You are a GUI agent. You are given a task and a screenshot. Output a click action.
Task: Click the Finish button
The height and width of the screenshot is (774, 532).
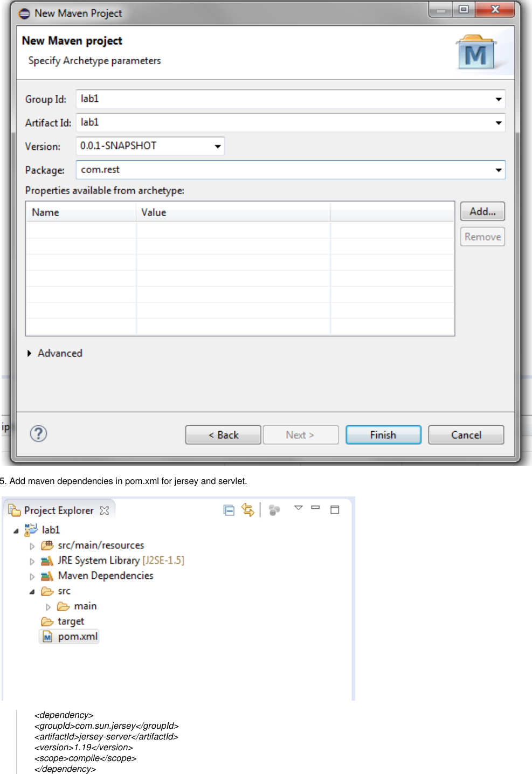(383, 435)
